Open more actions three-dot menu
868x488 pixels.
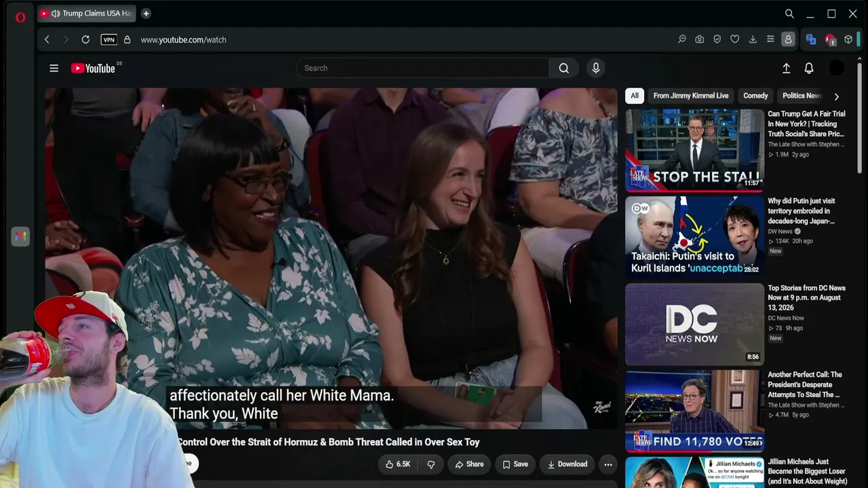(608, 464)
